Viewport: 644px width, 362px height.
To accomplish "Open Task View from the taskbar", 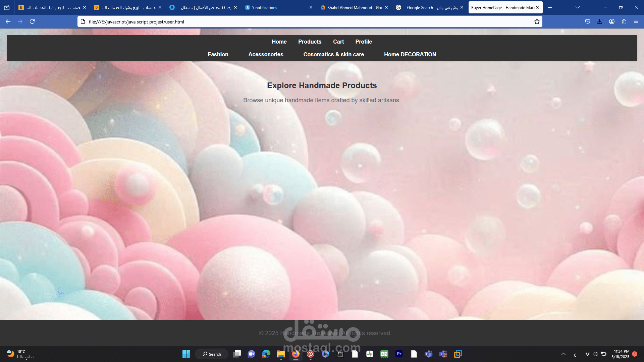I will [237, 354].
